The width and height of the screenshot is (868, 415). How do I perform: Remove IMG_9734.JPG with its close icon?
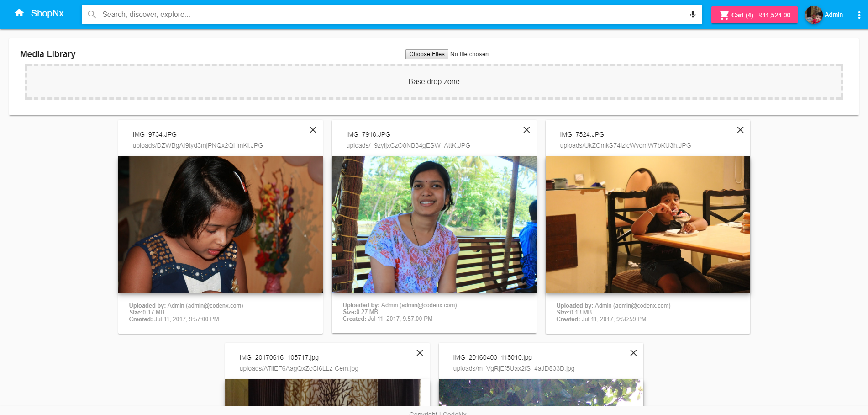(313, 130)
